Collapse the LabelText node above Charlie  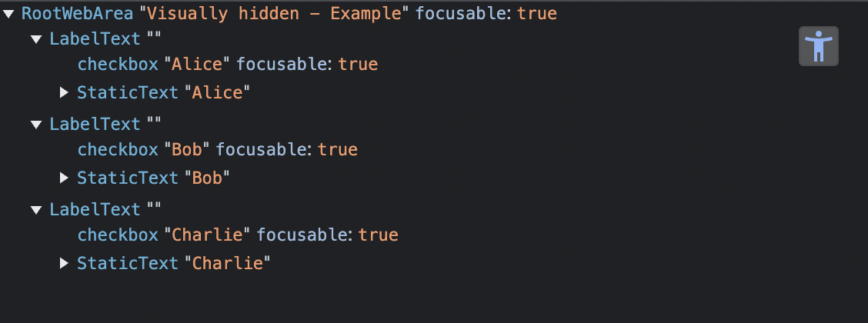pos(36,210)
